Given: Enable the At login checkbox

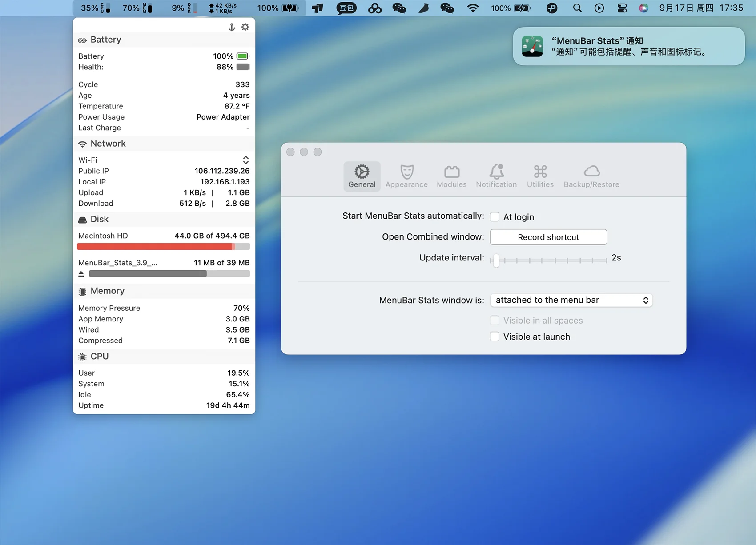Looking at the screenshot, I should (x=495, y=217).
